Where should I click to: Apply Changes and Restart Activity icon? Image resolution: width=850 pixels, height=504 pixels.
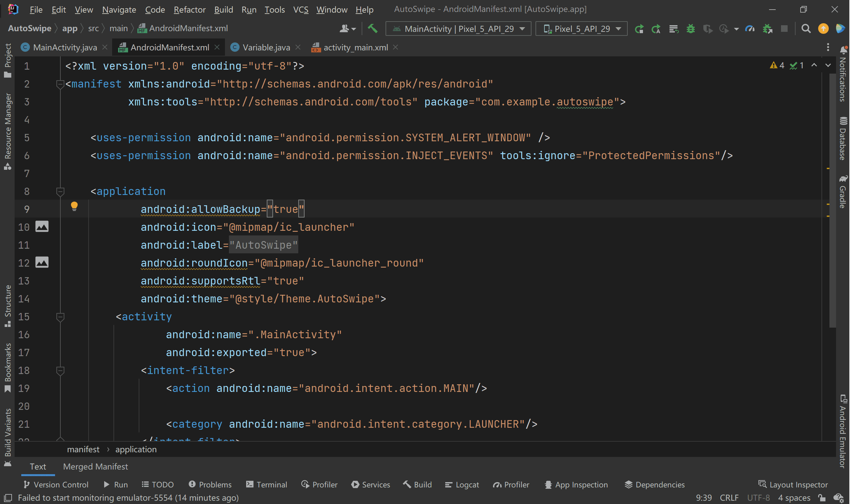(656, 29)
